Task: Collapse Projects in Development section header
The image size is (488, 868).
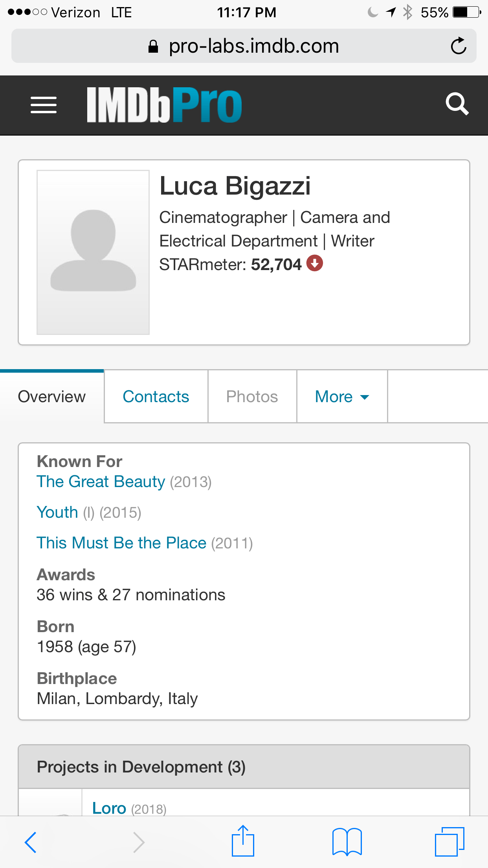Action: 244,767
